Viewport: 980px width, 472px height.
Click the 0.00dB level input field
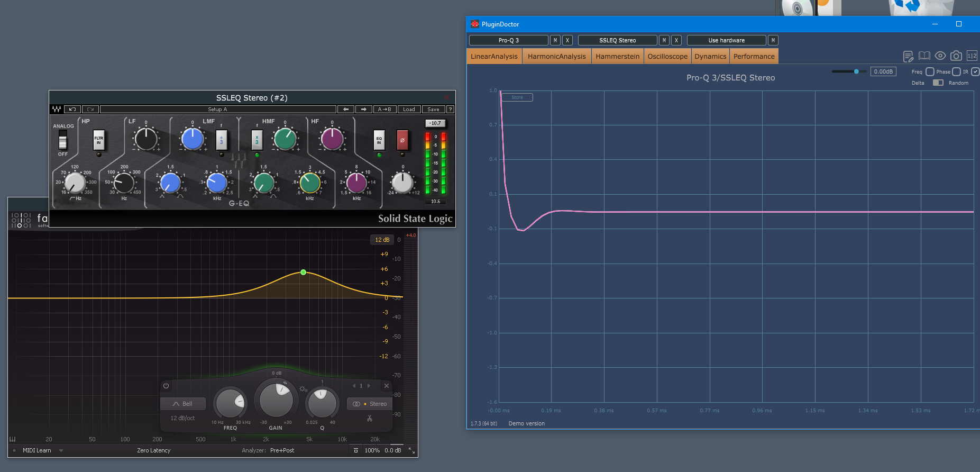[x=883, y=71]
